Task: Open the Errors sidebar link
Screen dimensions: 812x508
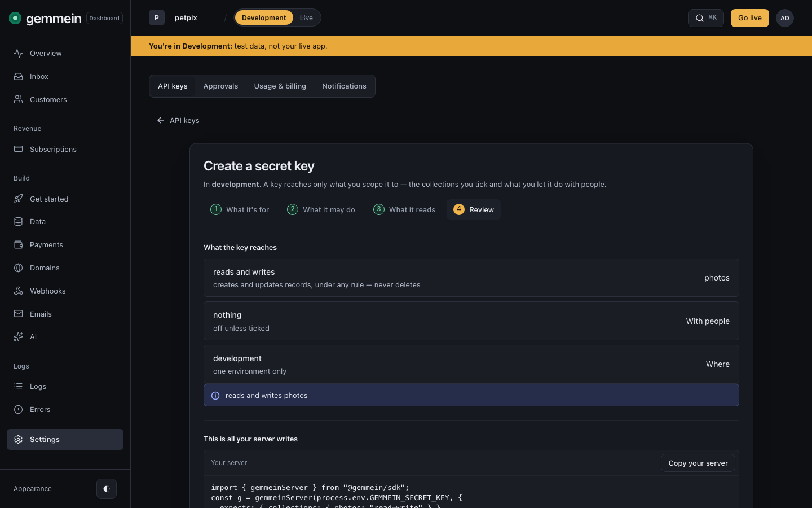Action: (x=65, y=409)
